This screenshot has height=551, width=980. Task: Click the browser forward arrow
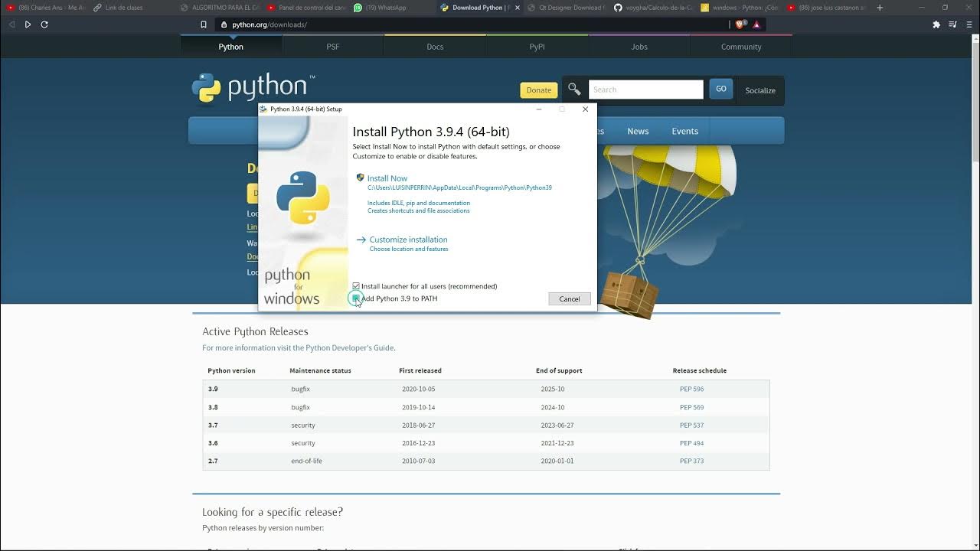pyautogui.click(x=28, y=24)
